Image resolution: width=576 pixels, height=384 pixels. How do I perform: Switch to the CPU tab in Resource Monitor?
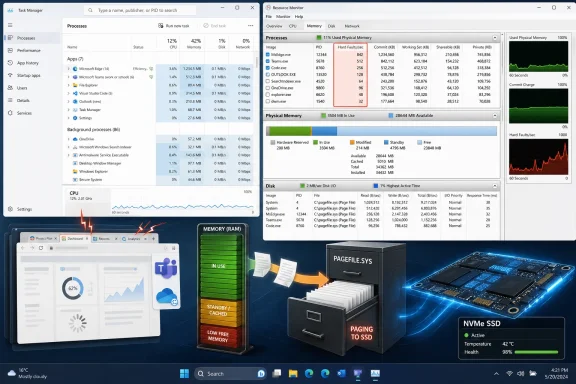click(x=292, y=26)
